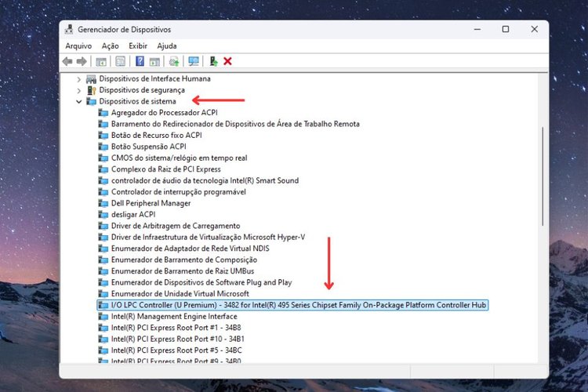Click the key icon of Dispositivos de segurança
This screenshot has height=392, width=588.
(92, 90)
